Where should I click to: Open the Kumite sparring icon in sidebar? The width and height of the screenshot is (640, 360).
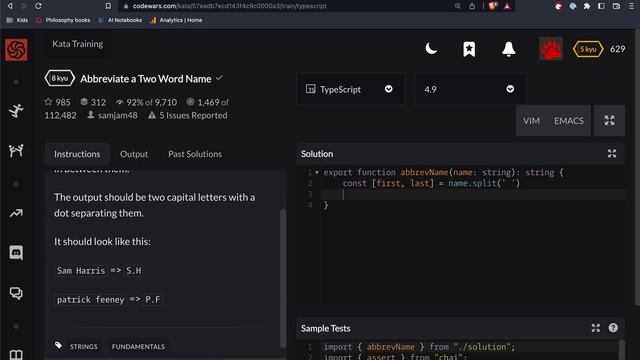16,151
